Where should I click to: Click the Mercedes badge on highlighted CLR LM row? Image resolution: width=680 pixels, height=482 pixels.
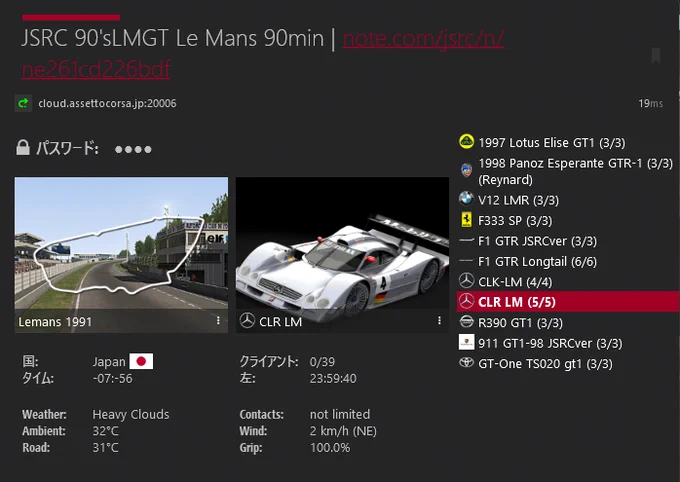coord(467,301)
